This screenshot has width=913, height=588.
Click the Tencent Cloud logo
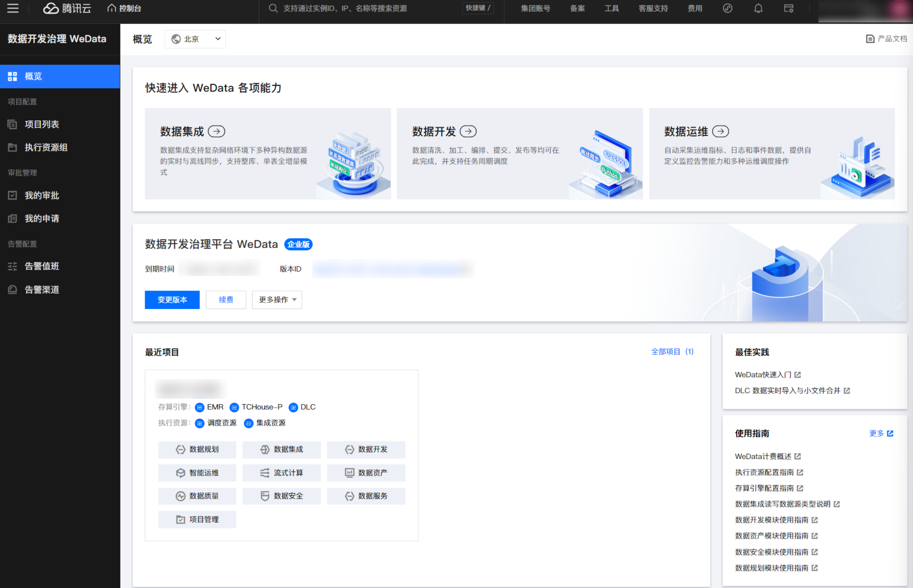click(67, 8)
